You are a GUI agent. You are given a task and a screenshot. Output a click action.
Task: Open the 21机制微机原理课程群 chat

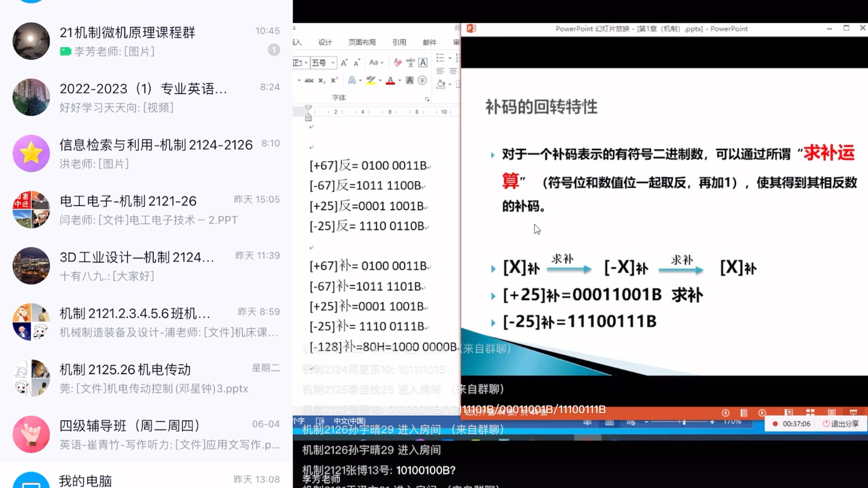146,41
